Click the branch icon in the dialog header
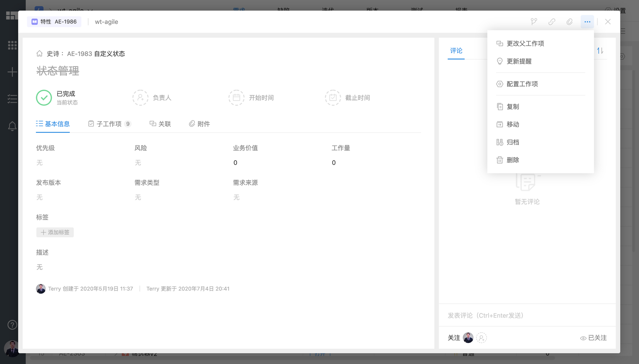 click(x=534, y=22)
